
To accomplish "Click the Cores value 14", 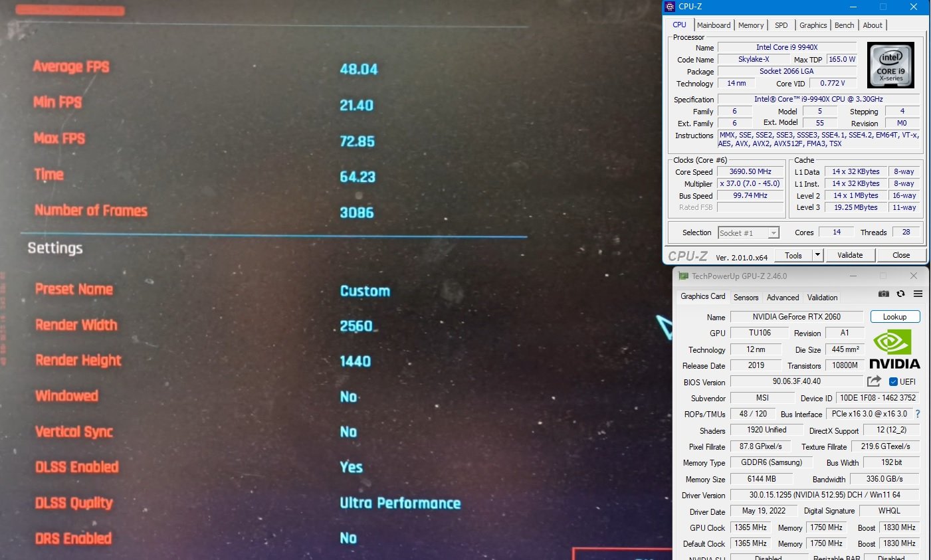I will (837, 232).
